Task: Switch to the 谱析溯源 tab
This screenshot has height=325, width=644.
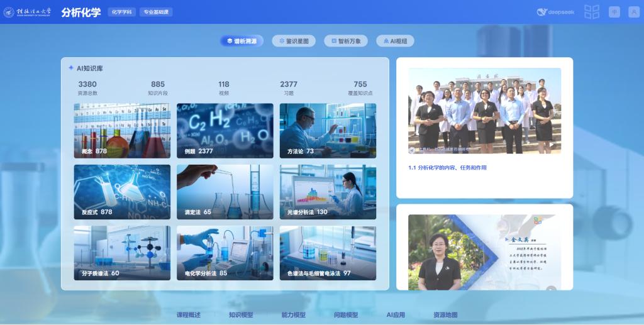Action: pyautogui.click(x=241, y=41)
